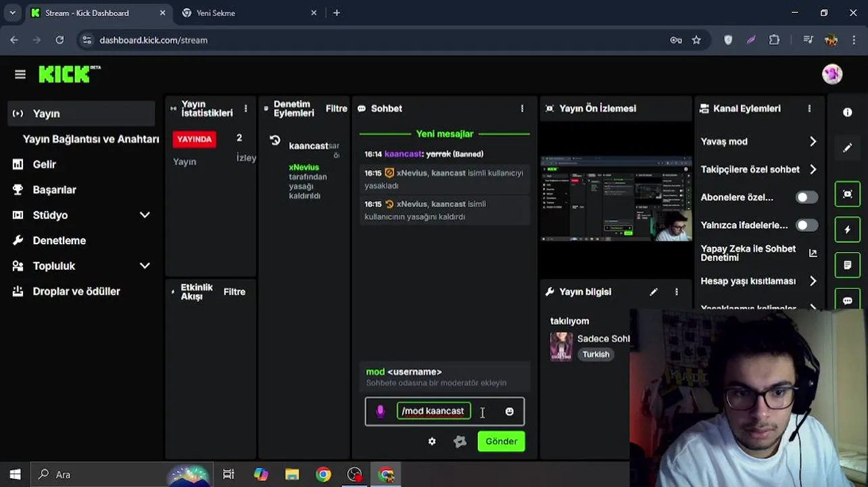868x487 pixels.
Task: Click the Windows taskbar search box
Action: pyautogui.click(x=122, y=474)
